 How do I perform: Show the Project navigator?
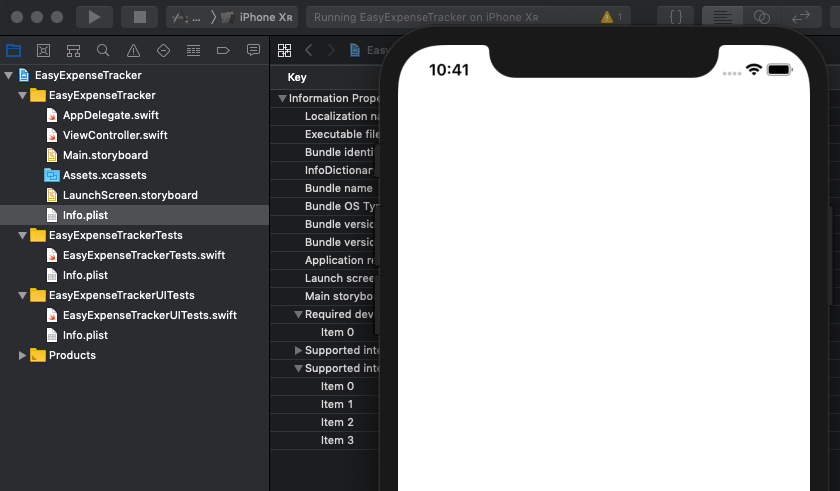(13, 50)
